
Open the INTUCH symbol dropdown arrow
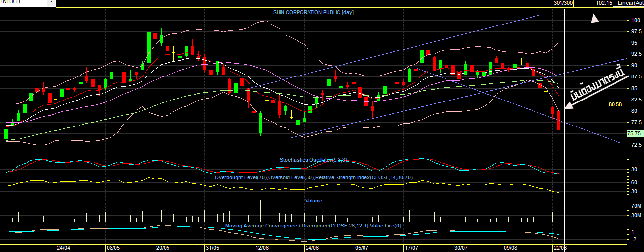[51, 3]
